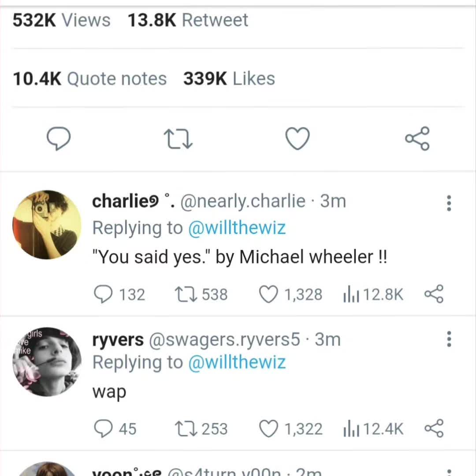Tap the reply bubble icon on main tweet

[x=59, y=138]
